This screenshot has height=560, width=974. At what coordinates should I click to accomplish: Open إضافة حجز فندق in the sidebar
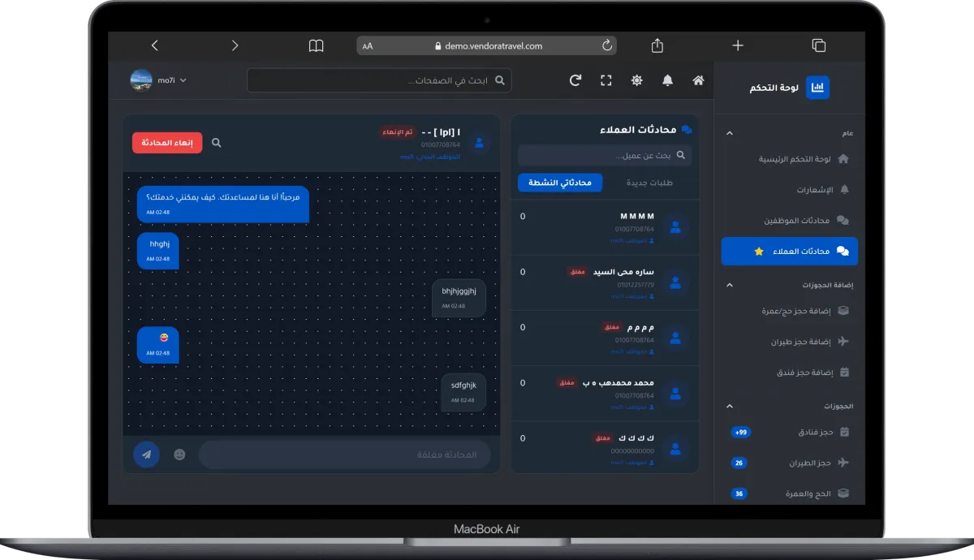click(x=790, y=373)
